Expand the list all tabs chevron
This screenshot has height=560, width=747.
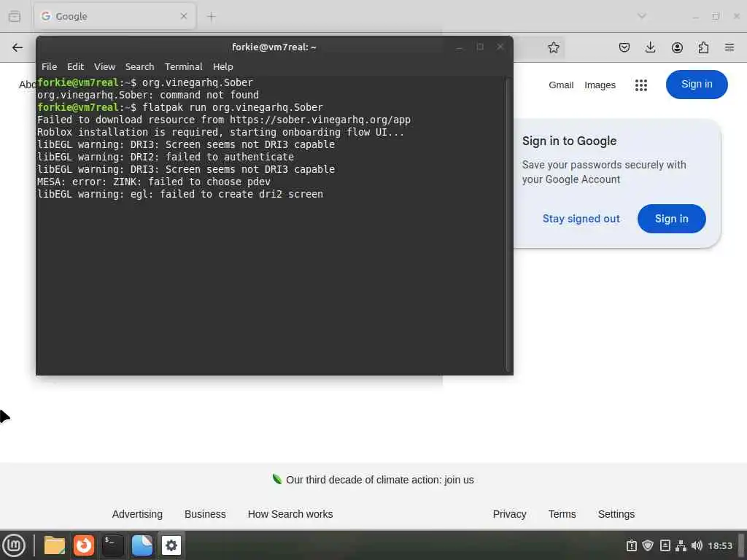point(642,16)
